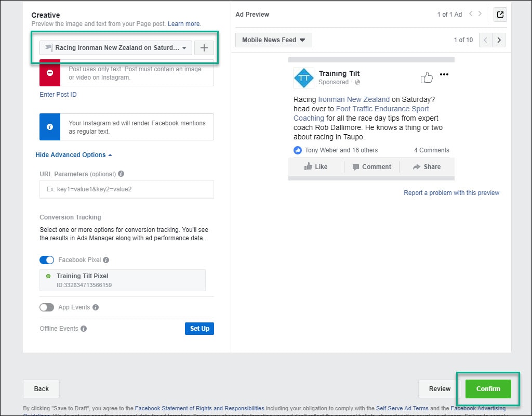Go to the next ad preview placement
532x416 pixels.
tap(499, 40)
